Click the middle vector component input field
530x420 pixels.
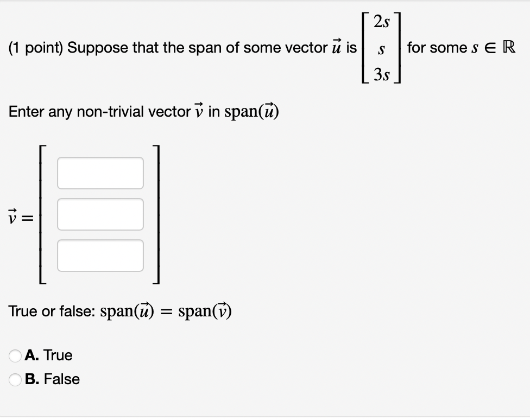100,214
